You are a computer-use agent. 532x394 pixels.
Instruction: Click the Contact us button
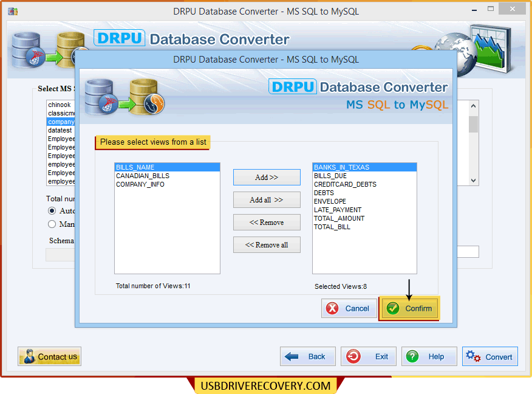50,357
